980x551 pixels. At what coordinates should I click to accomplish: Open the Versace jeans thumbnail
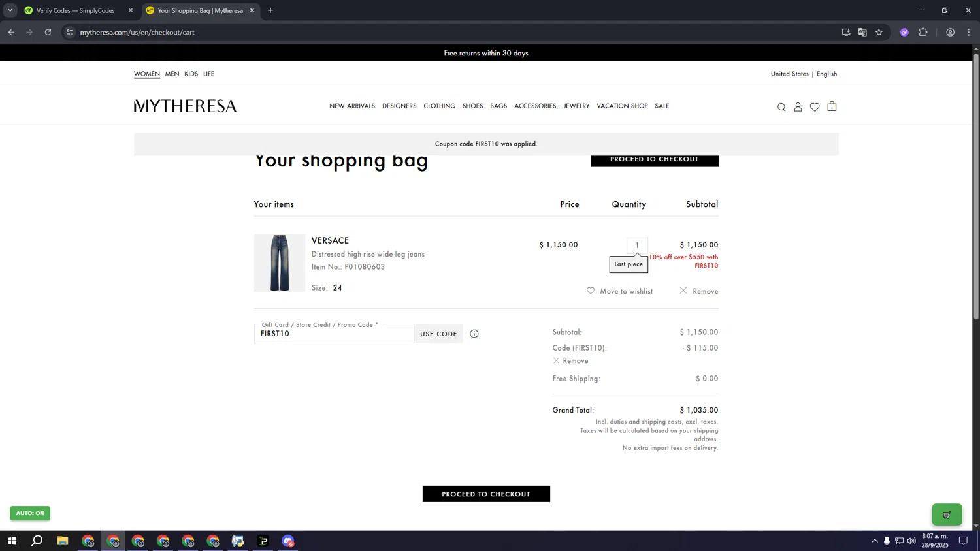pyautogui.click(x=280, y=263)
